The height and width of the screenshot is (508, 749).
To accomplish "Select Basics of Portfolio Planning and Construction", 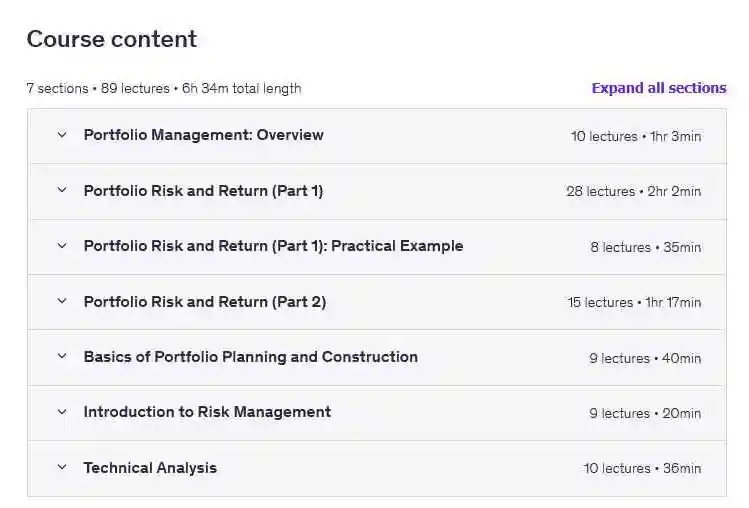I will point(250,357).
